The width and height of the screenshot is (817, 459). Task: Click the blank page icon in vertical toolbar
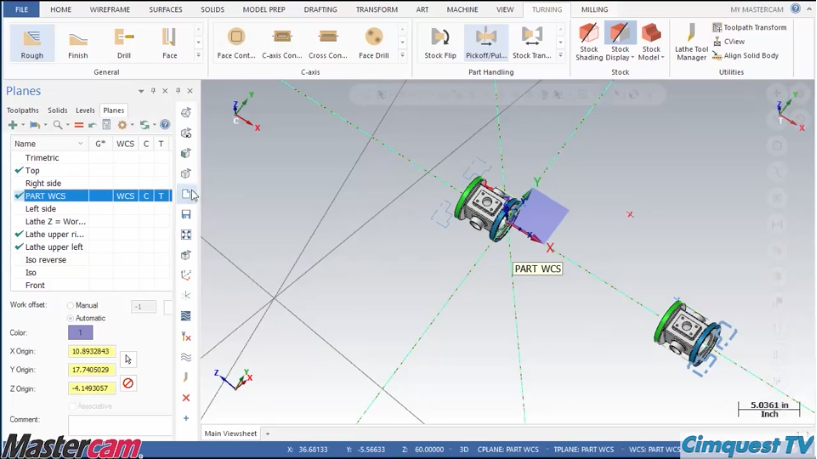186,194
